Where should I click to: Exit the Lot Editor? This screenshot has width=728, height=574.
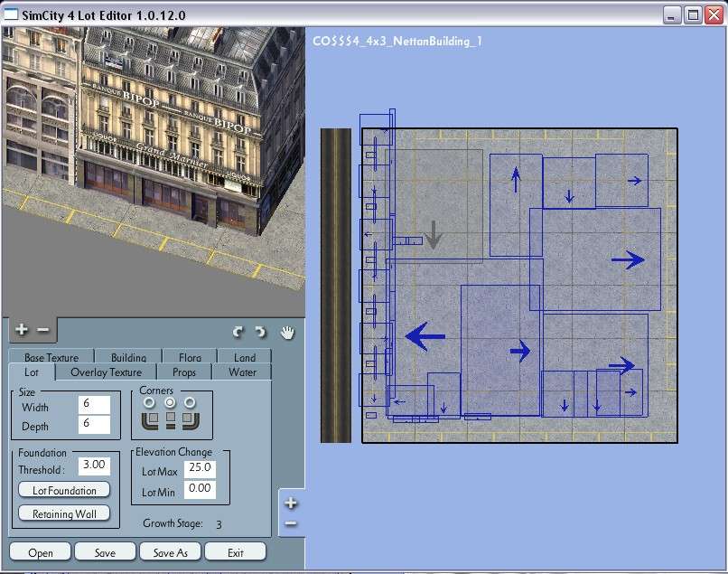coord(236,552)
